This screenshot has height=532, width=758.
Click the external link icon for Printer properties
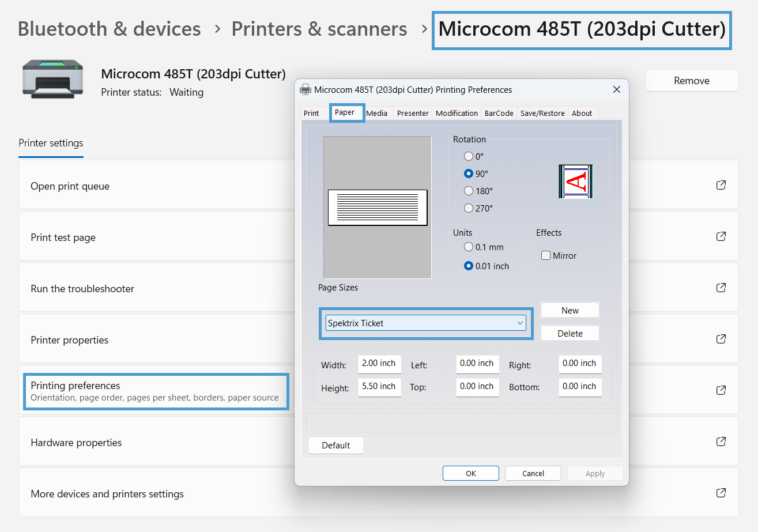point(721,339)
